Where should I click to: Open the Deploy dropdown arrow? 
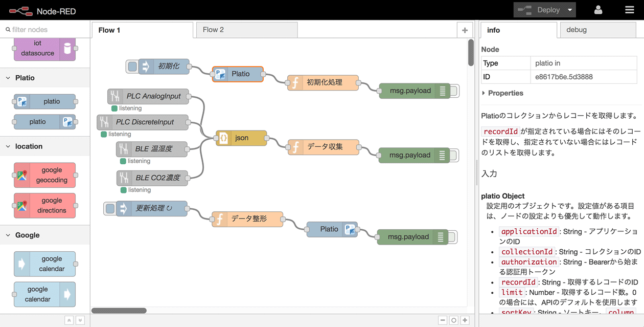pyautogui.click(x=570, y=10)
